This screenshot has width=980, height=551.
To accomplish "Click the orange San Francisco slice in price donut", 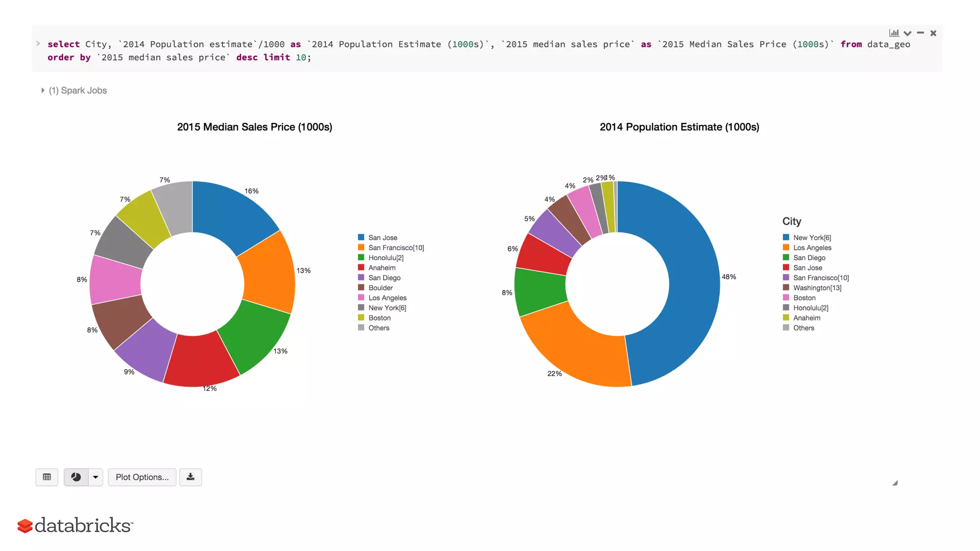I will coord(269,273).
